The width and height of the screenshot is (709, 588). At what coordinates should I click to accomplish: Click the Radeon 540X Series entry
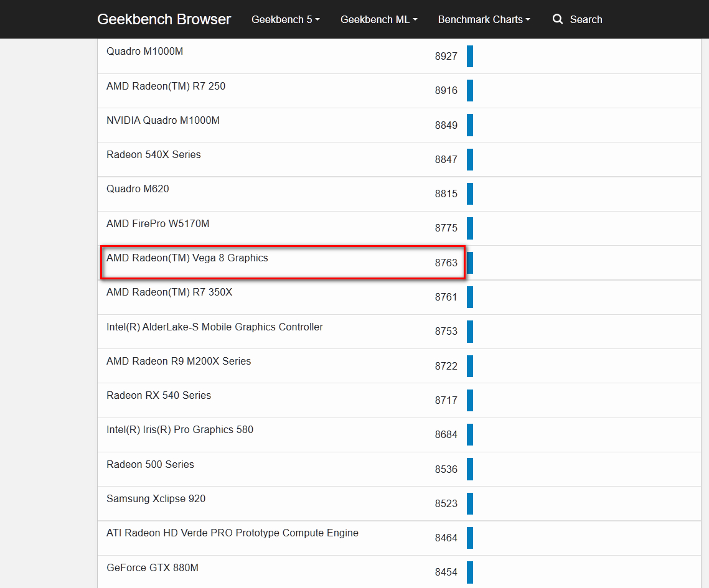tap(154, 155)
